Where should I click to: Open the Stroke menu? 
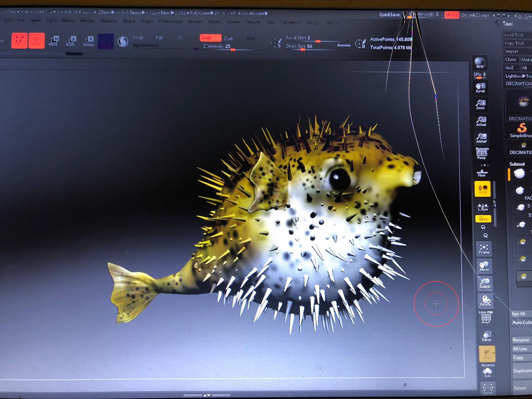[233, 22]
